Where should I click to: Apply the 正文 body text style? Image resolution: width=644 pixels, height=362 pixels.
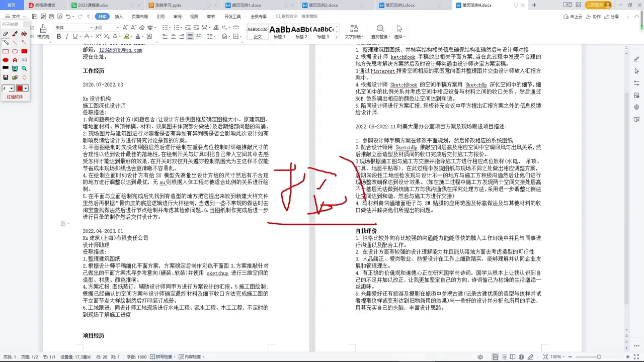pyautogui.click(x=258, y=32)
